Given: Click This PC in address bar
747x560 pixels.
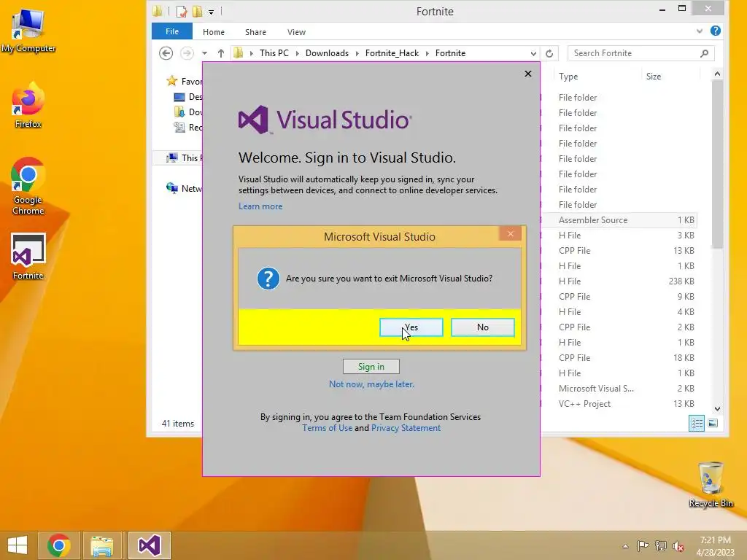Looking at the screenshot, I should (274, 52).
